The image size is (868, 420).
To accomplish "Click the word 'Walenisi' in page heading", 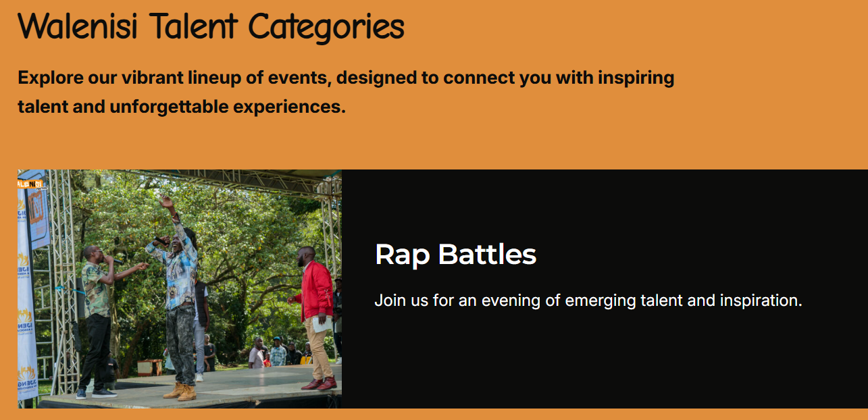I will tap(78, 26).
